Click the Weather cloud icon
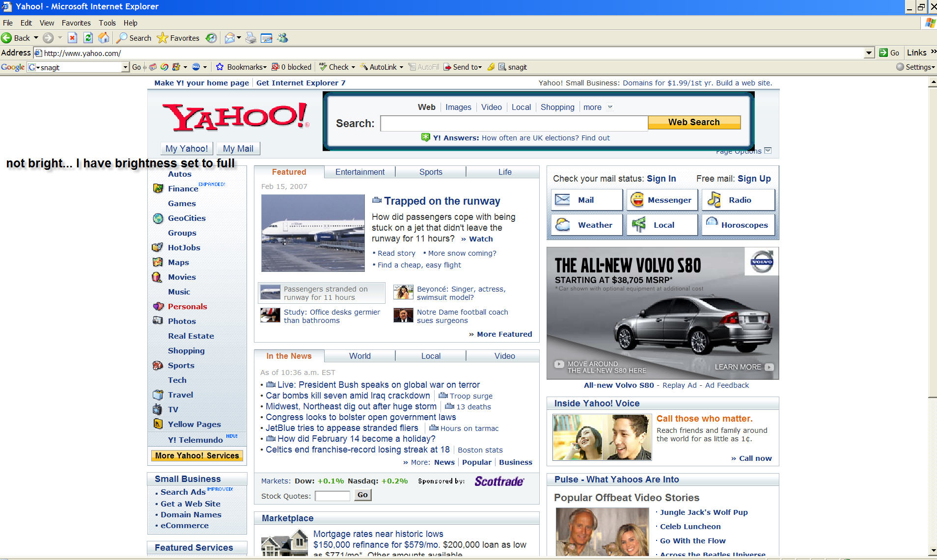This screenshot has height=560, width=937. click(562, 225)
